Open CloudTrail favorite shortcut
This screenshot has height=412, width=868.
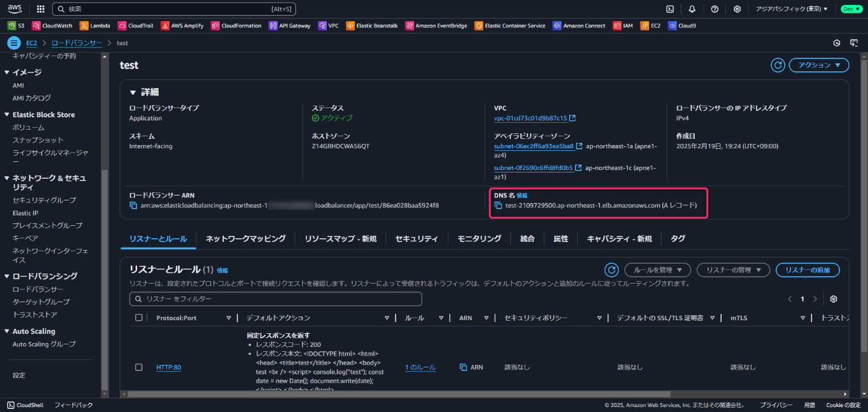pyautogui.click(x=136, y=25)
